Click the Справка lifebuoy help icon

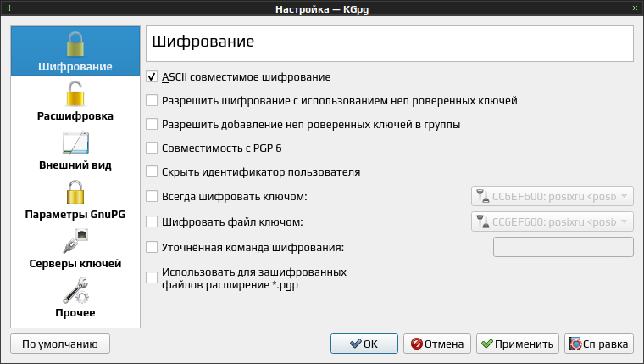pos(575,344)
